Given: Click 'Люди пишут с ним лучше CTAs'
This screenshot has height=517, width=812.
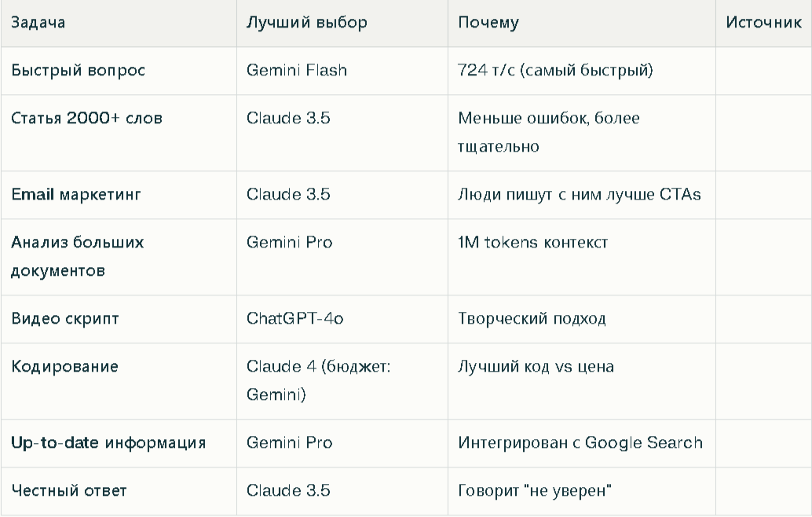Looking at the screenshot, I should pos(579,194).
